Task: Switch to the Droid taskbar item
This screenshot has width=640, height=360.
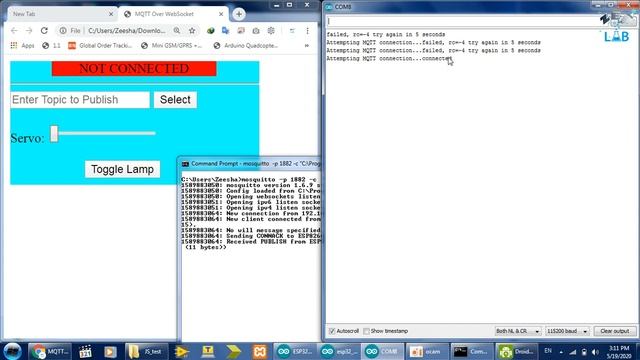Action: pos(516,351)
